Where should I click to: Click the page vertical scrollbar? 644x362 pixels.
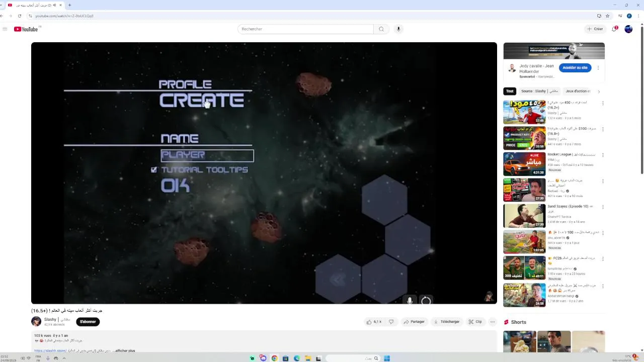point(641,101)
